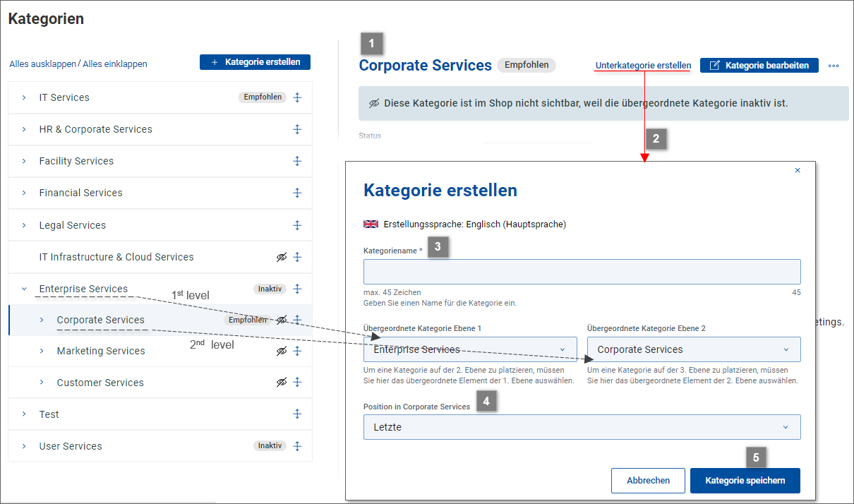Click the move handle for IT Services
Screen dimensions: 854x504
[297, 97]
